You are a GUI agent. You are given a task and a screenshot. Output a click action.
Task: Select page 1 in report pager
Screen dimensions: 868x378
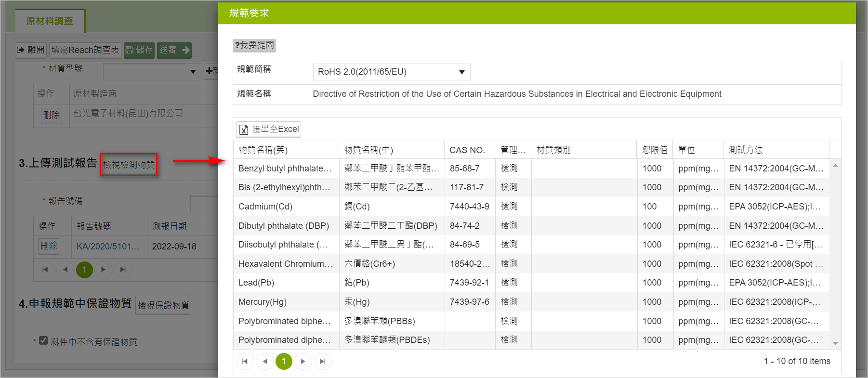pyautogui.click(x=84, y=270)
